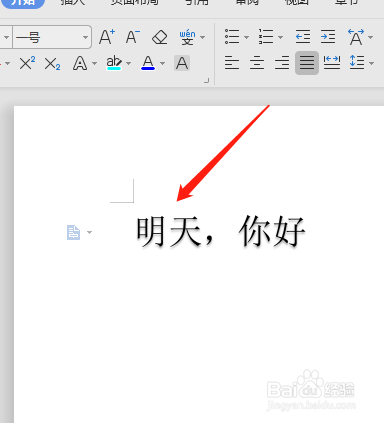
Task: Expand Chinese layout dropdown arrow
Action: pos(371,37)
